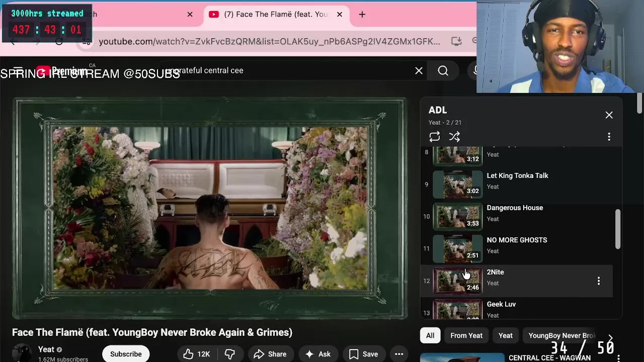Select the Yeat filter chip

pos(506,335)
